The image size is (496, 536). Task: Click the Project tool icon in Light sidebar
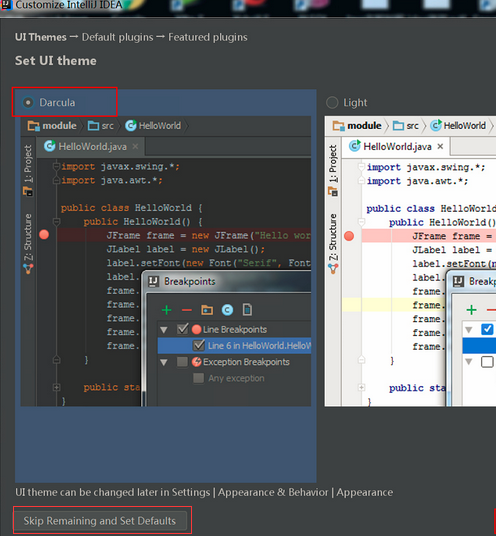pos(333,191)
